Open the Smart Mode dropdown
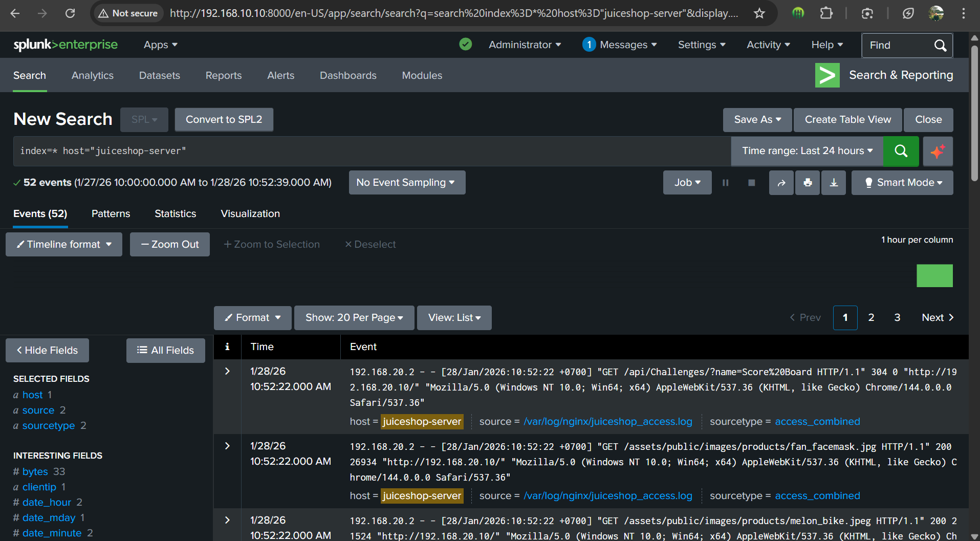The image size is (980, 541). pyautogui.click(x=902, y=183)
